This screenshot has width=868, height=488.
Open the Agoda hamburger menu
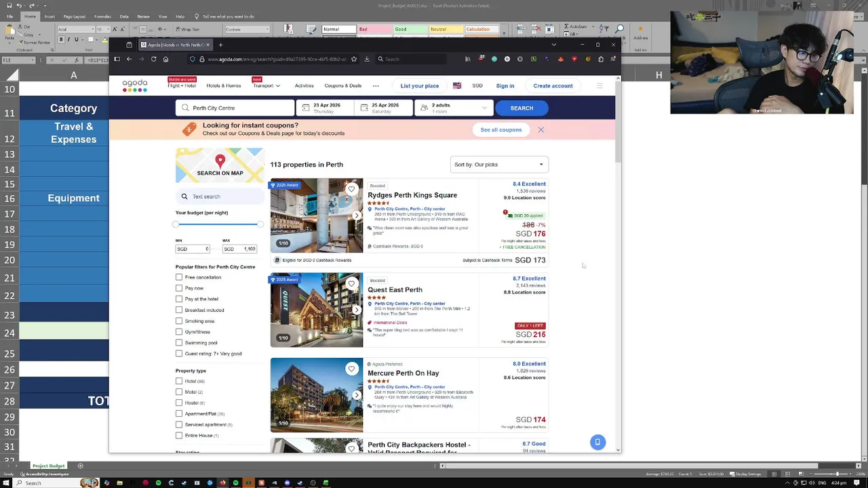pyautogui.click(x=599, y=85)
